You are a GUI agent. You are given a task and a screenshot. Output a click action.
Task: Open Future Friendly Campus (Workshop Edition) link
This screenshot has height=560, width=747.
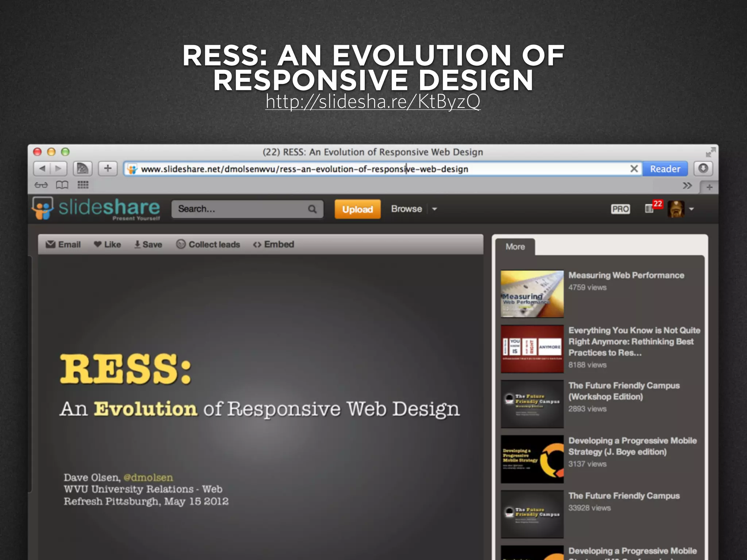[624, 391]
